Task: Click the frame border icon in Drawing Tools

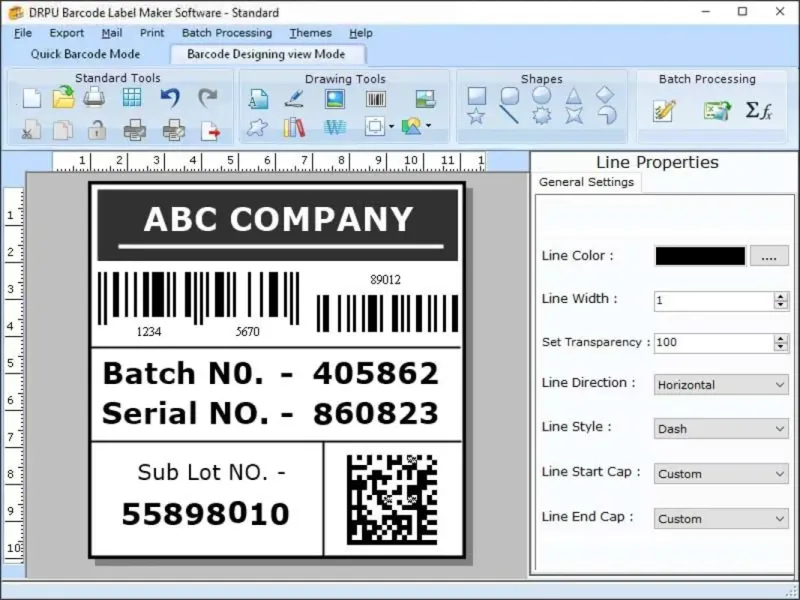Action: tap(375, 126)
